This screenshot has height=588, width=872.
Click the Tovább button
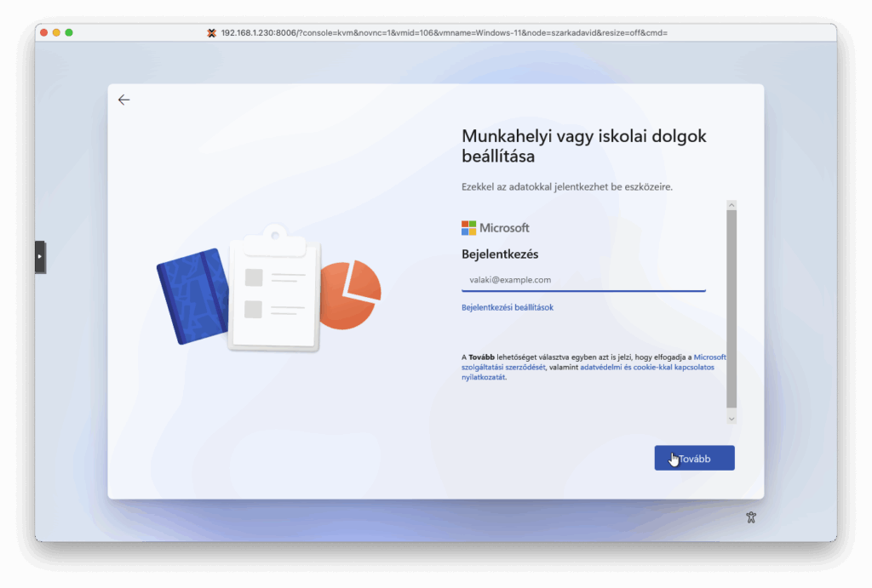[694, 458]
